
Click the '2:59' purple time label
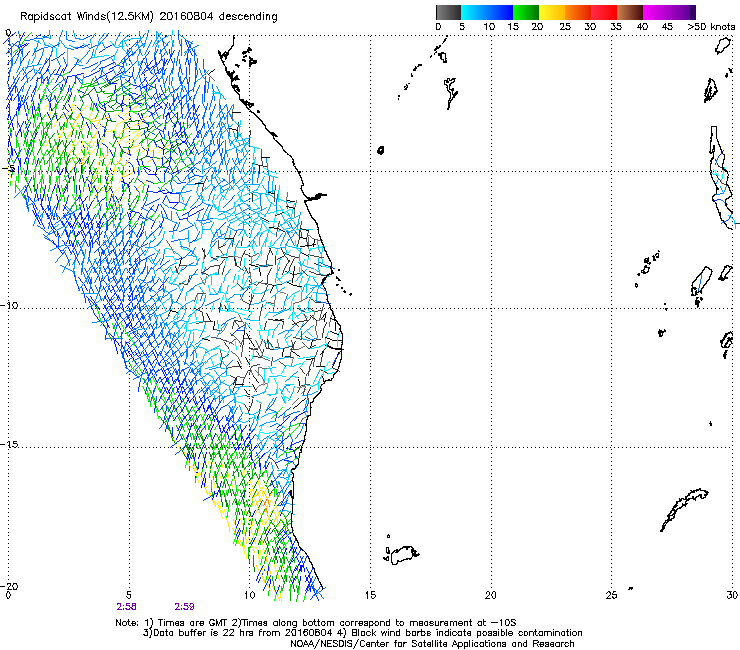[x=184, y=607]
